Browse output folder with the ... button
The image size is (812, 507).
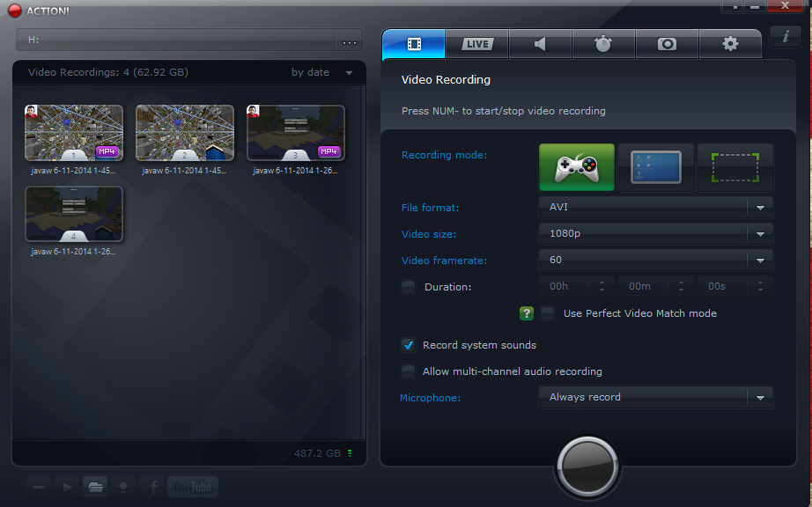350,40
